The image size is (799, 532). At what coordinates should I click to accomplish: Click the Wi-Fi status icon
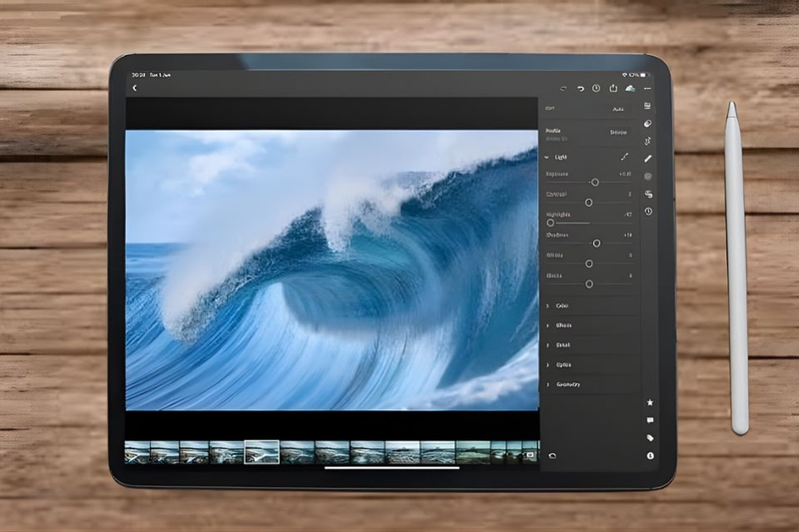625,75
